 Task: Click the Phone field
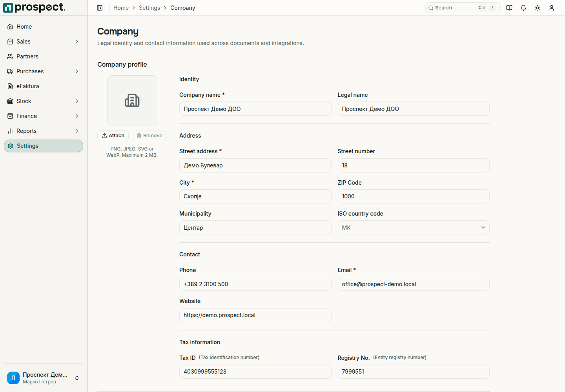click(x=255, y=284)
